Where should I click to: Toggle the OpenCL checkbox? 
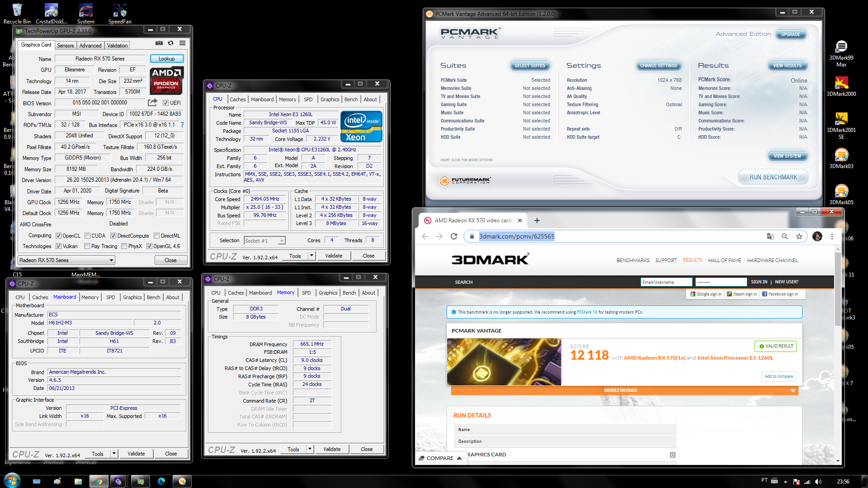pyautogui.click(x=58, y=236)
